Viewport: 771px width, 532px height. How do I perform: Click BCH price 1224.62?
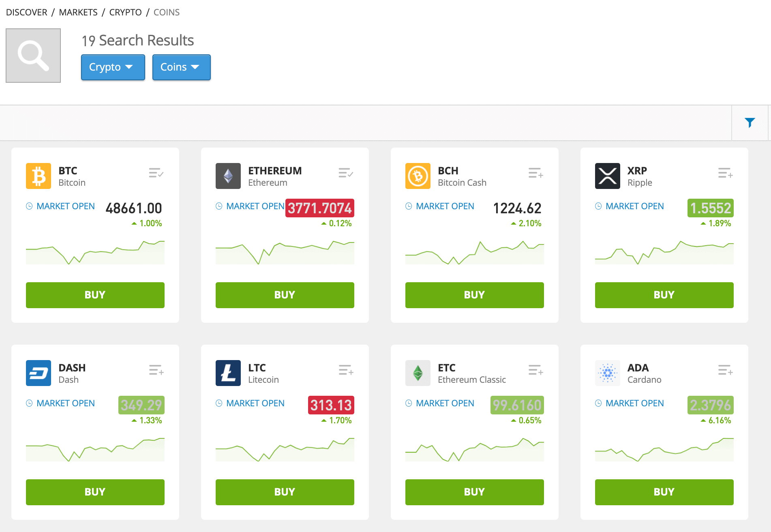click(517, 208)
